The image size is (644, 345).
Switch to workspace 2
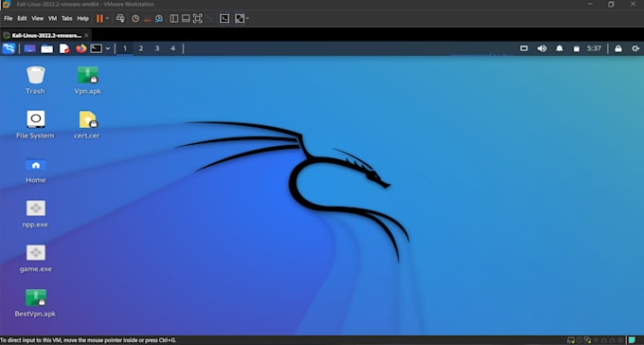coord(141,48)
